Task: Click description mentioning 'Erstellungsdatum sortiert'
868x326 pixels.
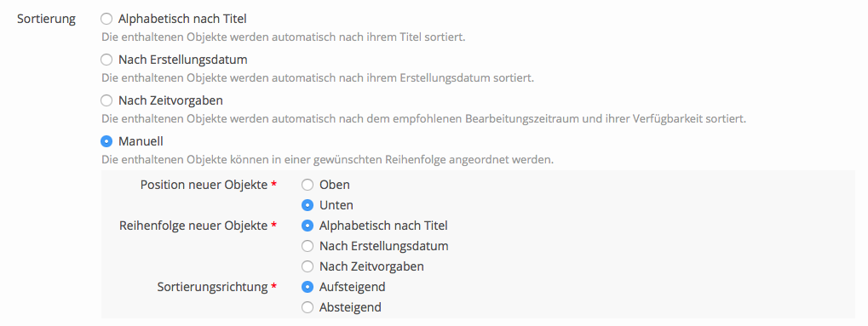Action: (x=318, y=78)
